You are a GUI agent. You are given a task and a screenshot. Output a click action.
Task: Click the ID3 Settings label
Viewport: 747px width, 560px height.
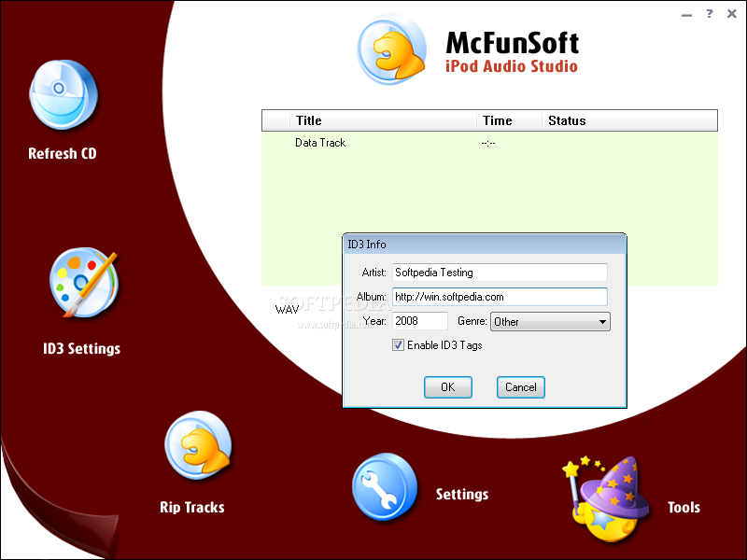(x=81, y=348)
